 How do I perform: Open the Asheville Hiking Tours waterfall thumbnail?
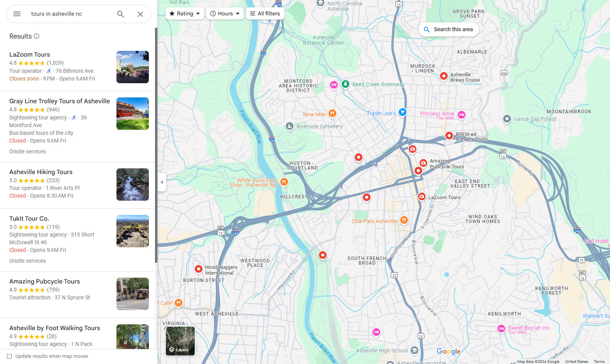coord(133,185)
